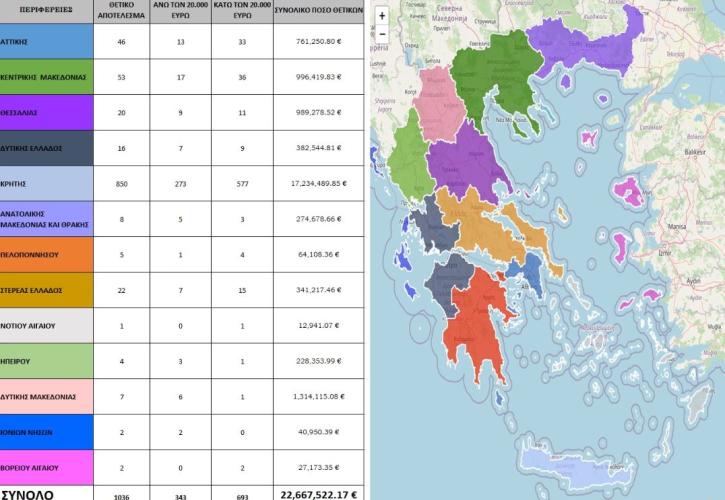The image size is (725, 500).
Task: Click the 228,353.99 € amount cell
Action: [319, 361]
